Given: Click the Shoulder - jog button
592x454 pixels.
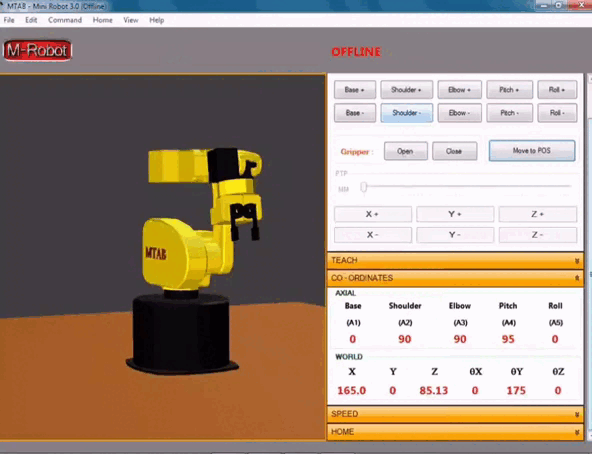Looking at the screenshot, I should tap(406, 113).
